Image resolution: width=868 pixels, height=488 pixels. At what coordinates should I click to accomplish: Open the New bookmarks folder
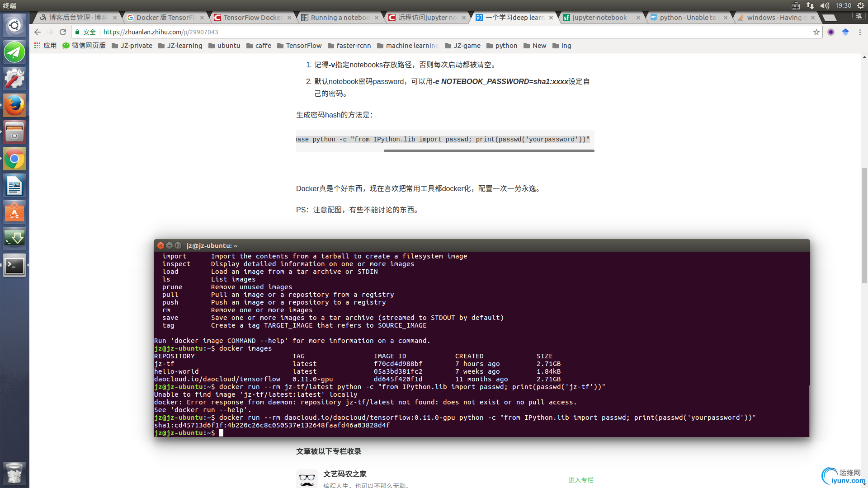(535, 46)
